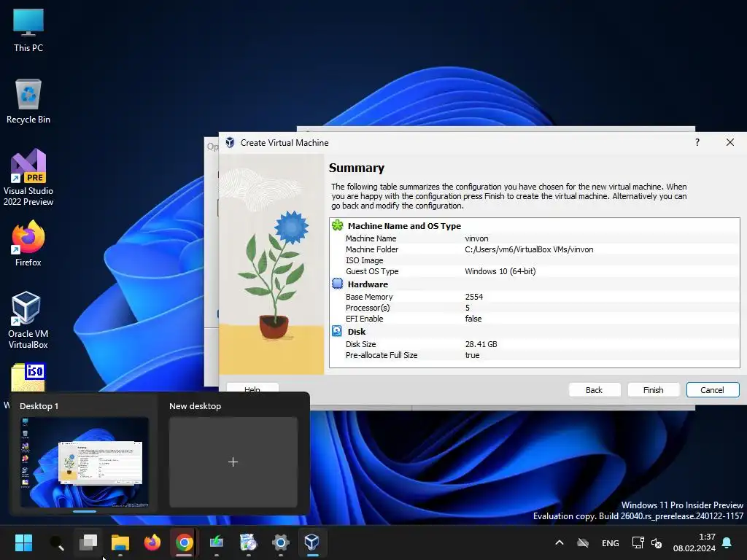Select the Pre-allocate Full Size value true

tap(472, 355)
